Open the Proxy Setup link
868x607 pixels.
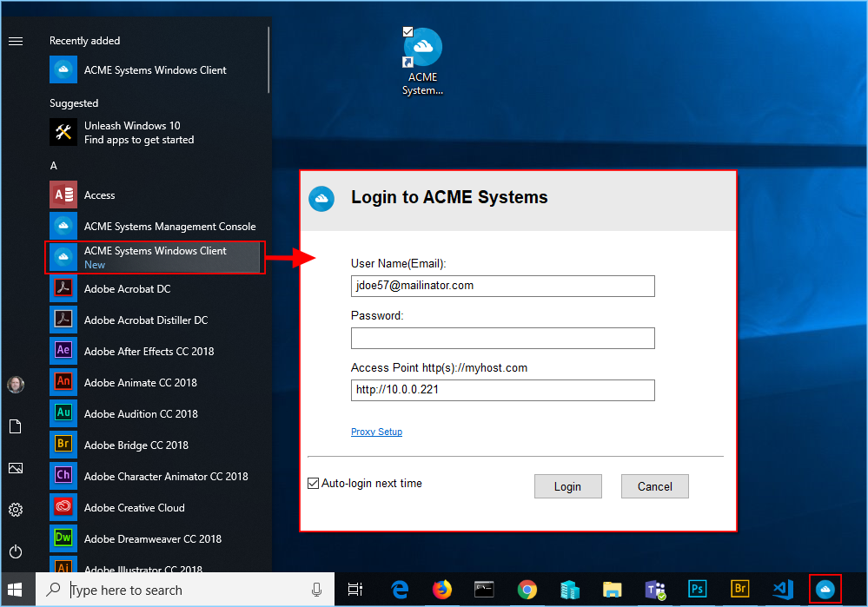coord(376,432)
